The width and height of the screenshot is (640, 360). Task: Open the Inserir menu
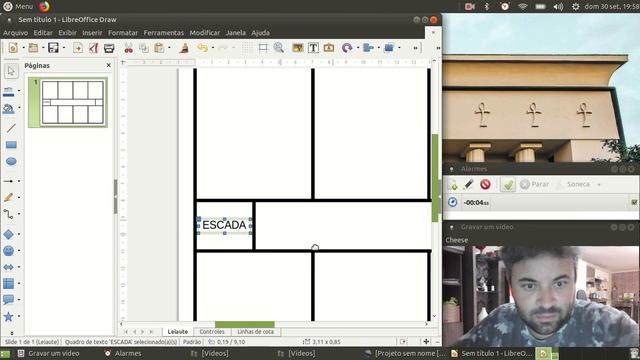click(x=92, y=33)
